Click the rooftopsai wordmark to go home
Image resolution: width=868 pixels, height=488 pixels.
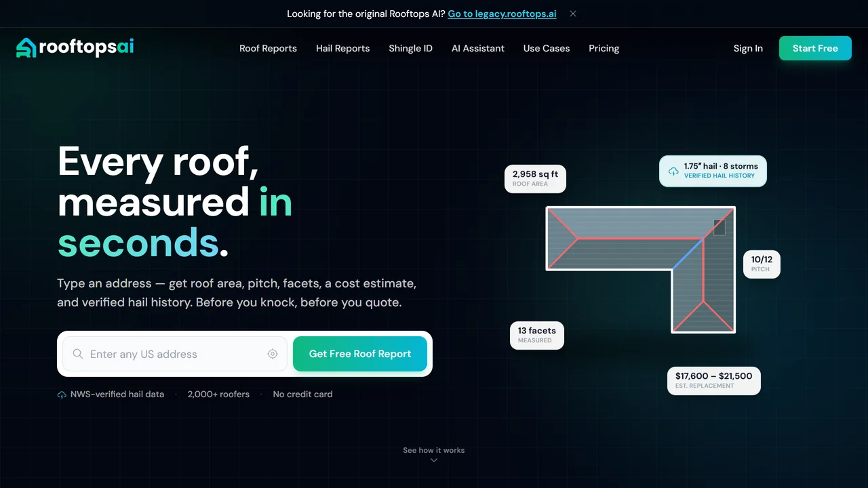[86, 47]
